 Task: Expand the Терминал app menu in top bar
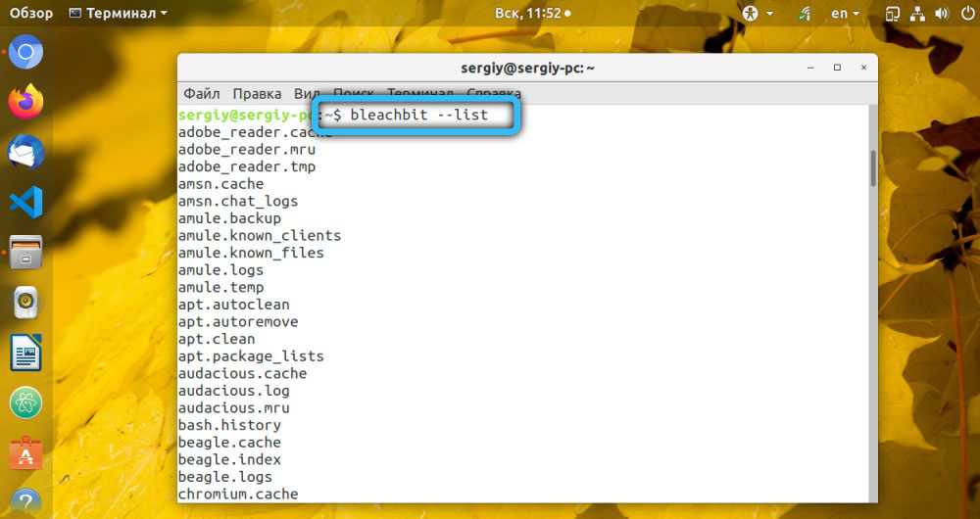pyautogui.click(x=119, y=14)
